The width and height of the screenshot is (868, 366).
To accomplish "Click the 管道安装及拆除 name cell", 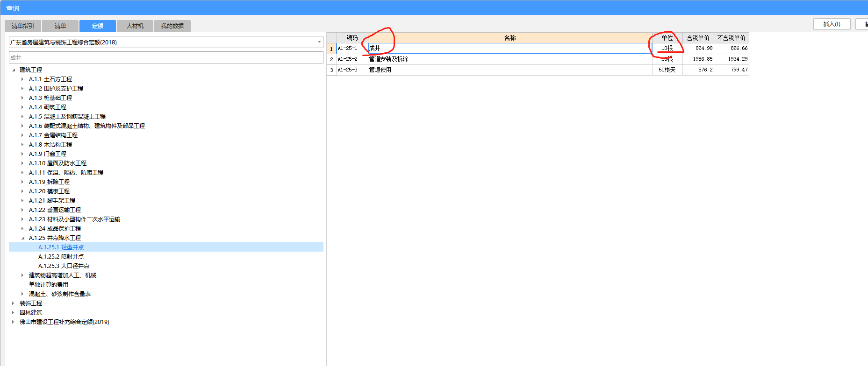I will tap(510, 59).
